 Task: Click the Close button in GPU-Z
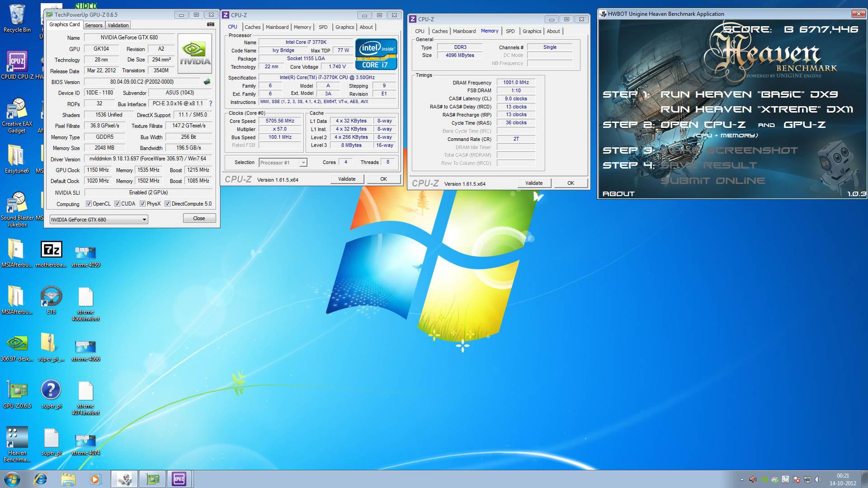pos(199,218)
